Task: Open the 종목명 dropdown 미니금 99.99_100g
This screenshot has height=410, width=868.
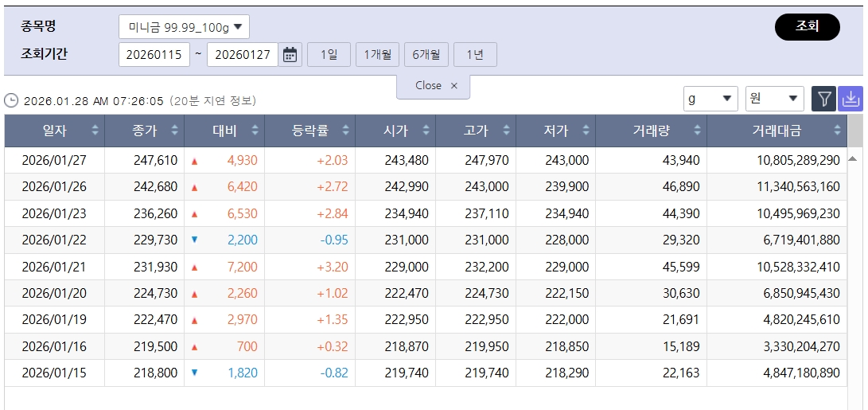Action: coord(184,27)
